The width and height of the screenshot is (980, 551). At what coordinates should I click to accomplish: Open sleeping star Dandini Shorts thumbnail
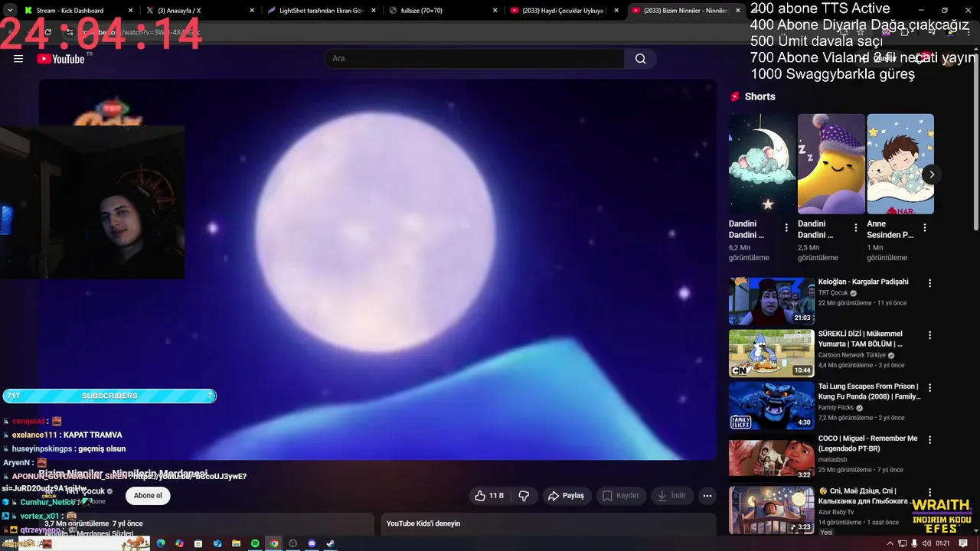coord(831,164)
